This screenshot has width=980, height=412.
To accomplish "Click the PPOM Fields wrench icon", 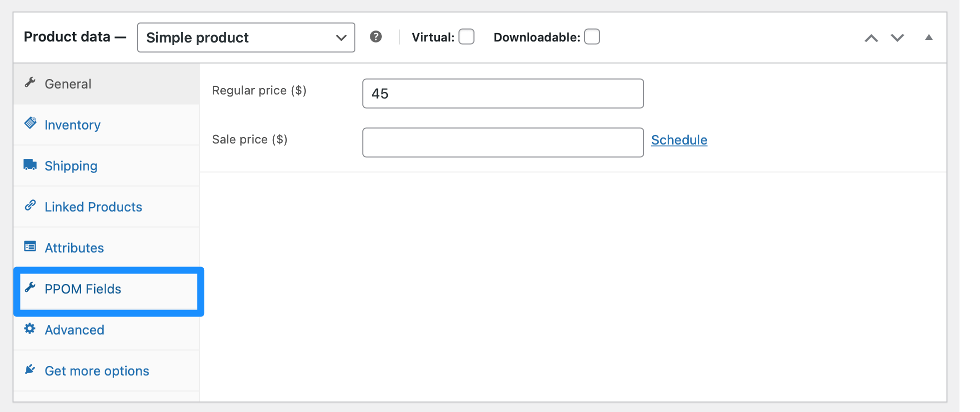I will click(x=30, y=287).
